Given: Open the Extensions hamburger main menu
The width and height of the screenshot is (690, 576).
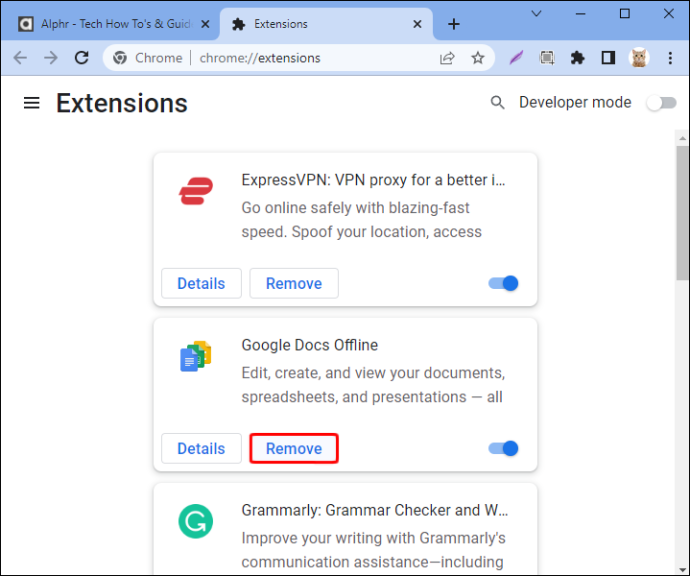Looking at the screenshot, I should pyautogui.click(x=32, y=103).
